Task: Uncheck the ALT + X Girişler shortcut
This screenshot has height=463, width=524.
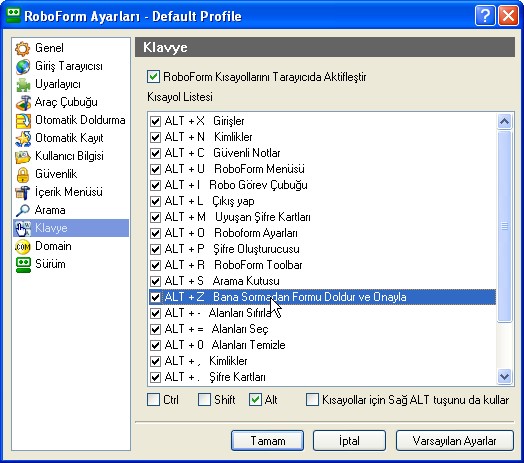Action: pos(155,121)
